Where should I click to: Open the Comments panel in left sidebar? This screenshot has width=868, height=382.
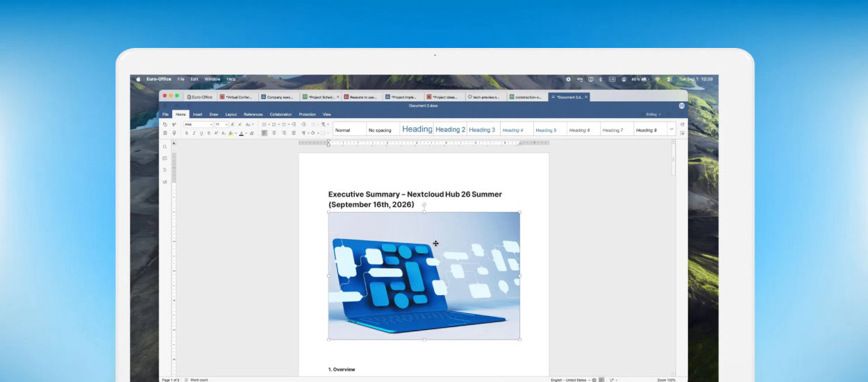(x=165, y=158)
